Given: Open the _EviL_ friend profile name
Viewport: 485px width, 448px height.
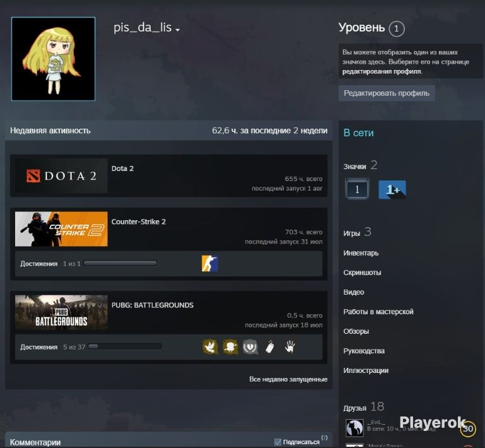Looking at the screenshot, I should (x=376, y=422).
